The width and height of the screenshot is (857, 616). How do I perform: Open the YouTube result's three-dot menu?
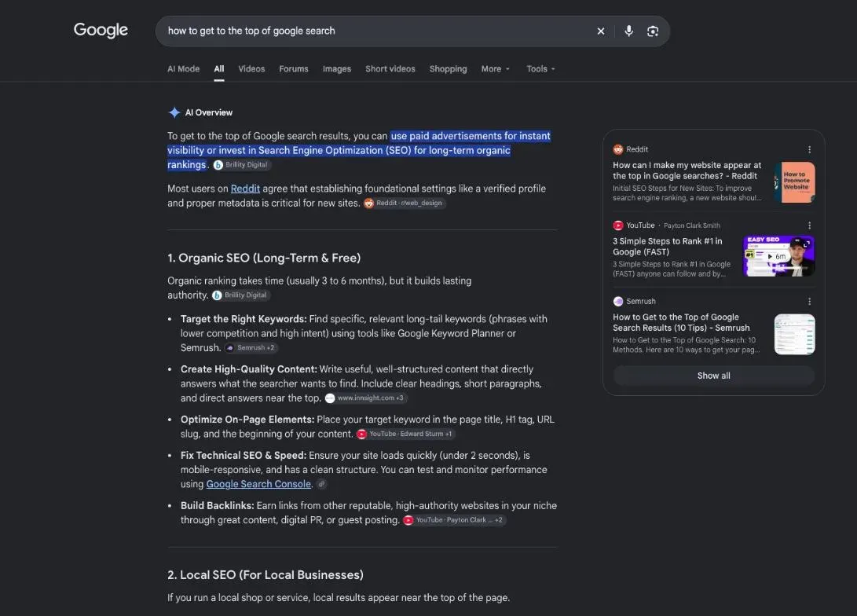[809, 225]
